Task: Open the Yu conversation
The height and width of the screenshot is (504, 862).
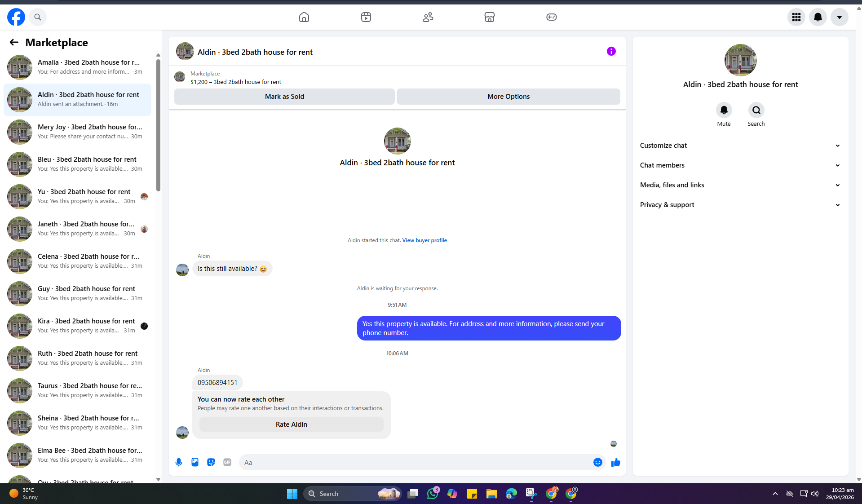Action: [x=77, y=196]
